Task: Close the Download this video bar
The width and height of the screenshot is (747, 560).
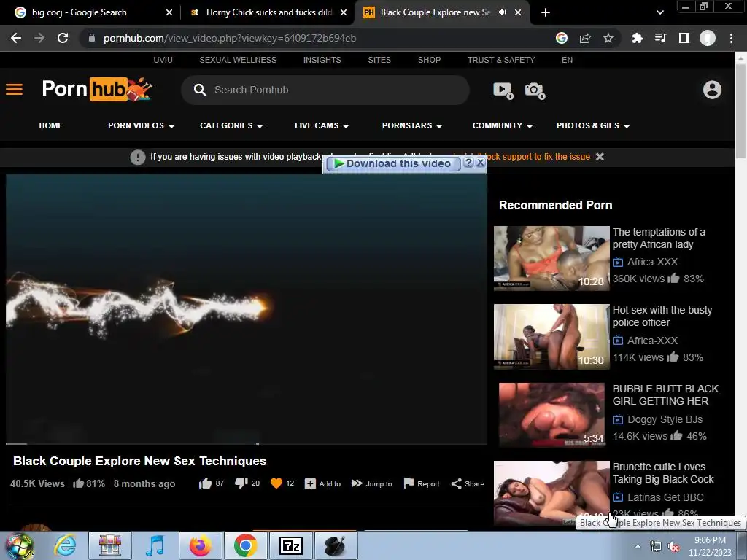Action: [x=480, y=163]
